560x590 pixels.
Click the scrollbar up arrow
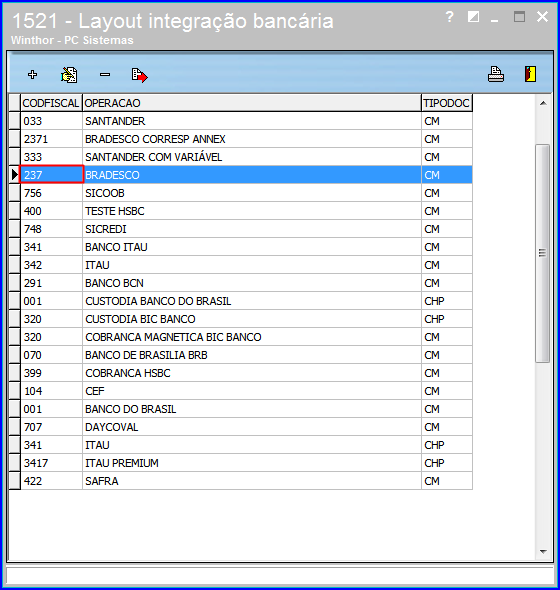543,103
